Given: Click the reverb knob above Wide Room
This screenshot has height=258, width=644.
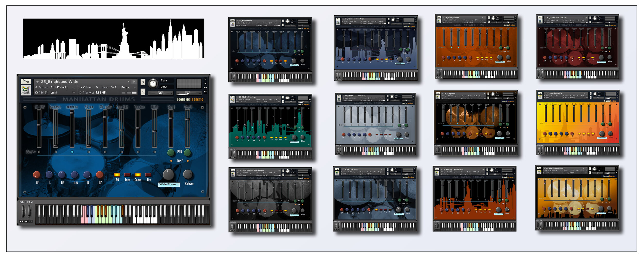Looking at the screenshot, I should (x=168, y=174).
